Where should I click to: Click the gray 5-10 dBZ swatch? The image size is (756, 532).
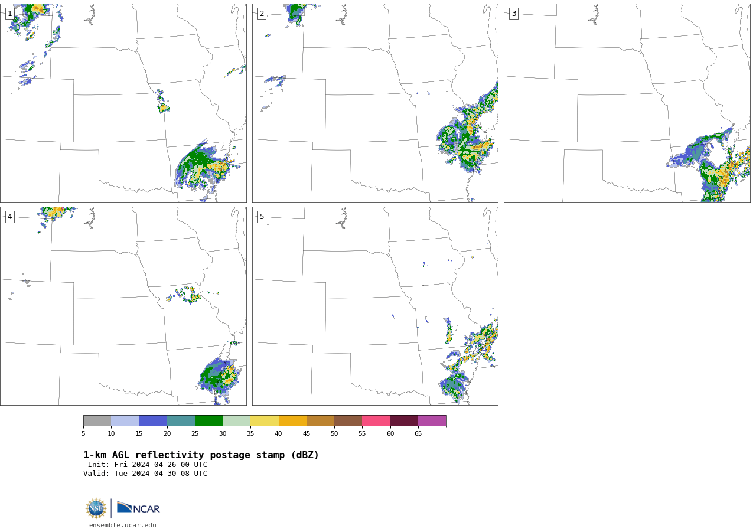[x=97, y=421]
